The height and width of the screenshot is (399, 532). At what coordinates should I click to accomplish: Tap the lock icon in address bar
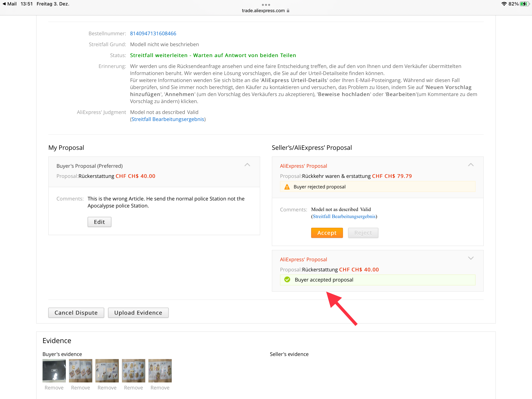(288, 11)
